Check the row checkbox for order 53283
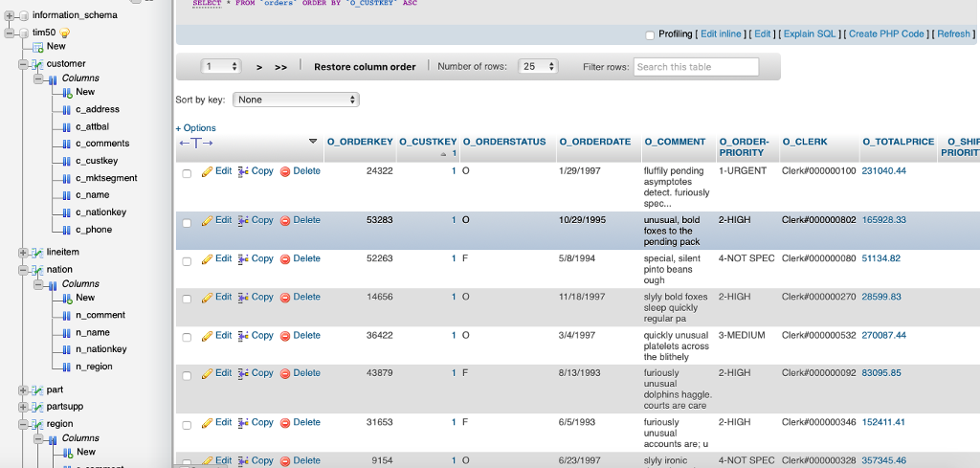Viewport: 980px width, 468px height. pyautogui.click(x=187, y=223)
